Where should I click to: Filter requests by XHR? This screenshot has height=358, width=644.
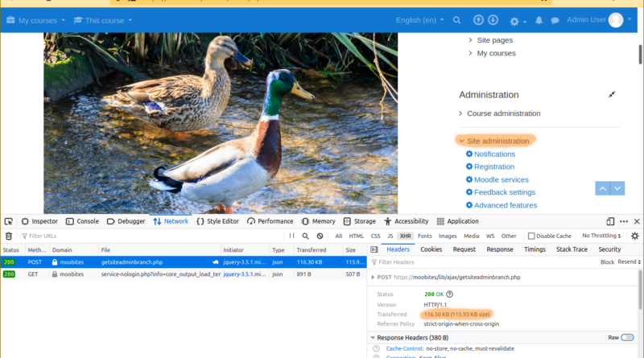coord(405,236)
